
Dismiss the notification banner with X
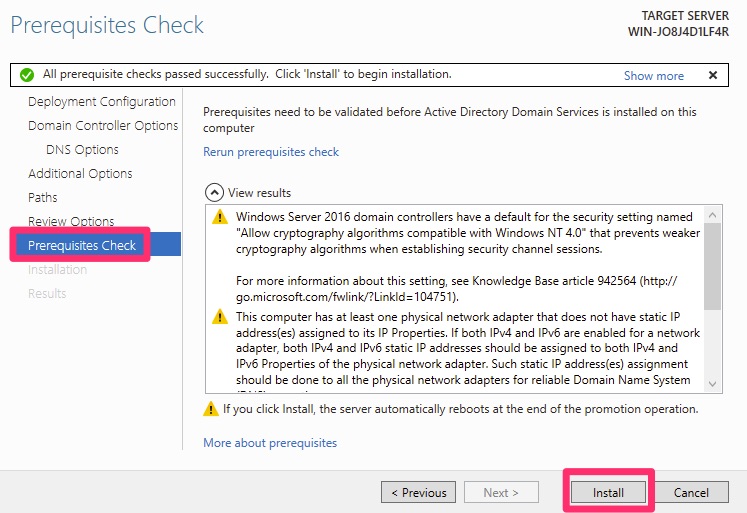(713, 75)
